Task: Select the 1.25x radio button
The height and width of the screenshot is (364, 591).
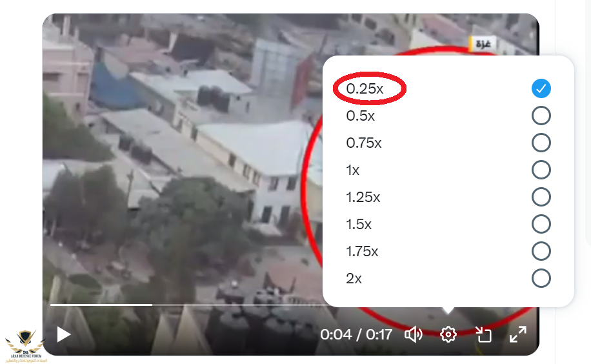Action: coord(541,197)
